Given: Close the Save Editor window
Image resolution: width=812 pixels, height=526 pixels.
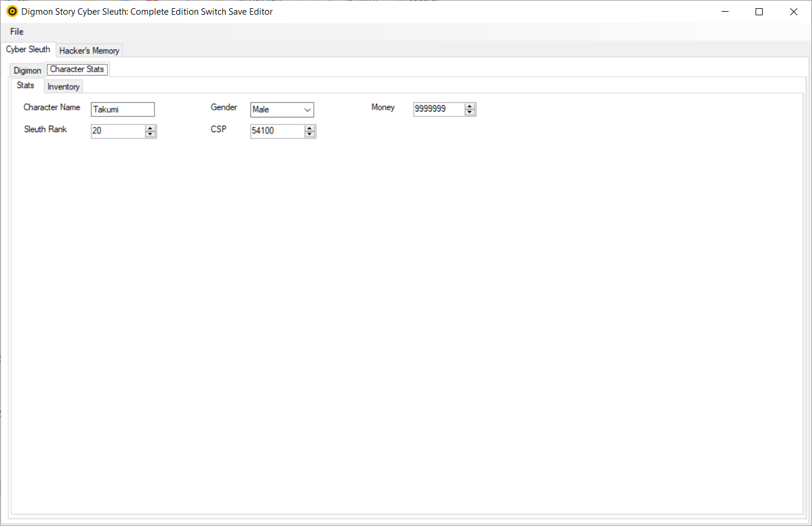Looking at the screenshot, I should coord(794,12).
